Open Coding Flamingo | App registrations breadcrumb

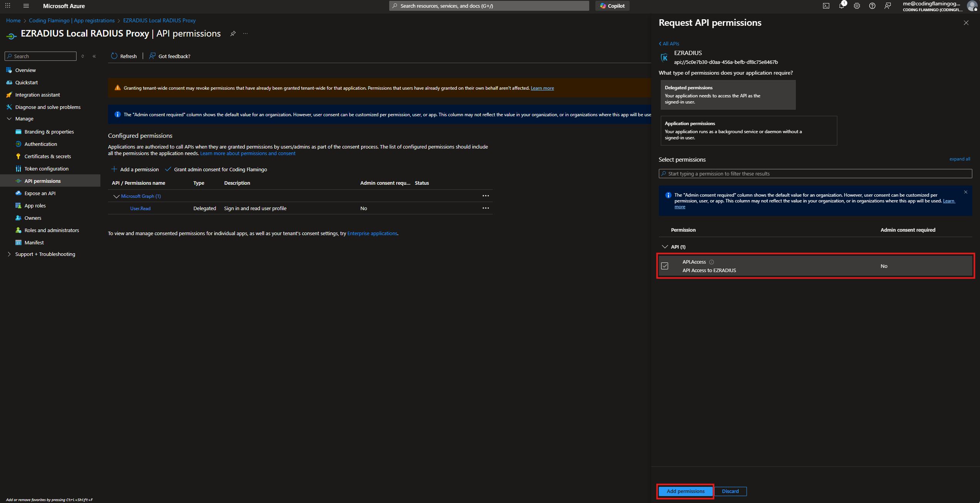click(x=72, y=20)
